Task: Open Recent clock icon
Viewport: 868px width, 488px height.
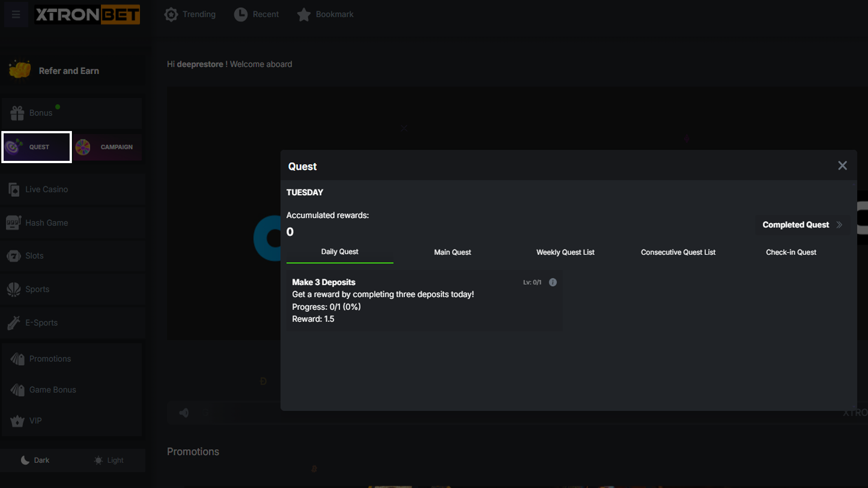Action: coord(241,14)
